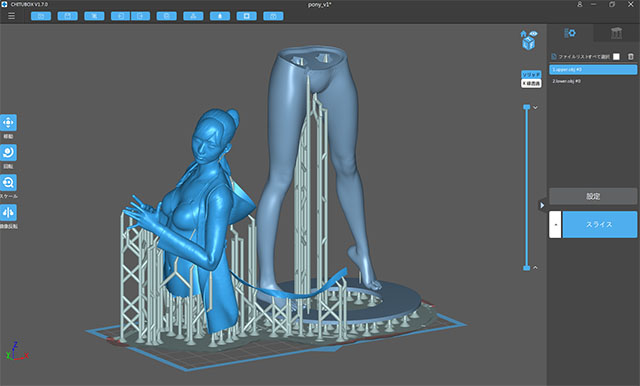The height and width of the screenshot is (386, 640).
Task: Click the user account icon in title bar
Action: 580,4
